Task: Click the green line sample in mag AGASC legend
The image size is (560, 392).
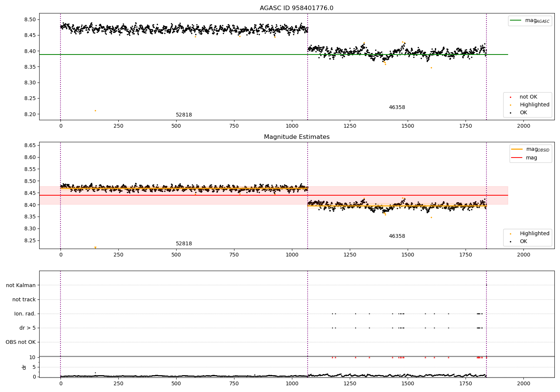Action: click(x=516, y=21)
